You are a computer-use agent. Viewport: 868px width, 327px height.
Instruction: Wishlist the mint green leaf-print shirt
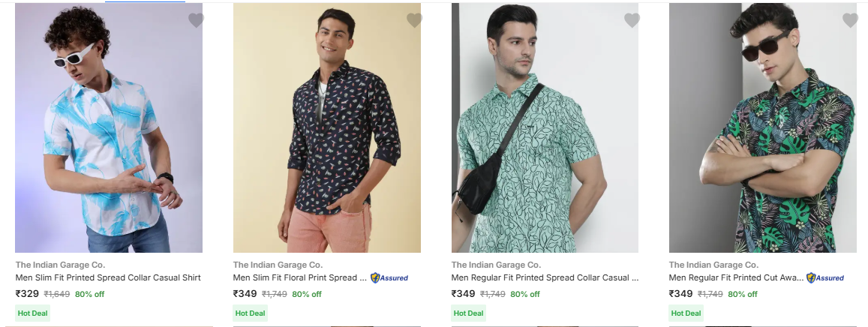632,20
